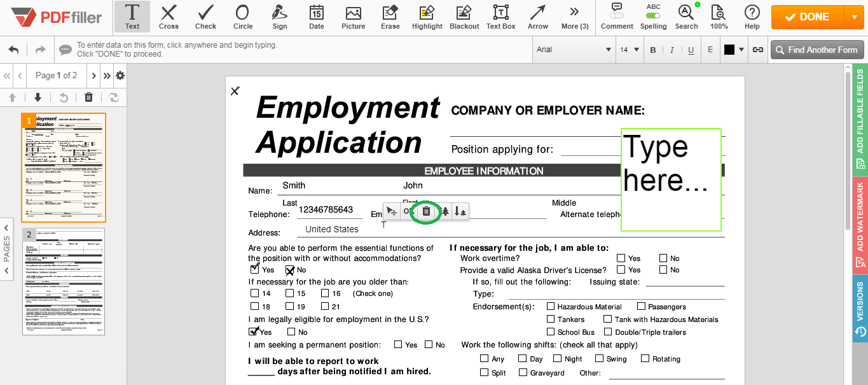Delete page using thumbnail panel trash
This screenshot has width=868, height=385.
88,97
